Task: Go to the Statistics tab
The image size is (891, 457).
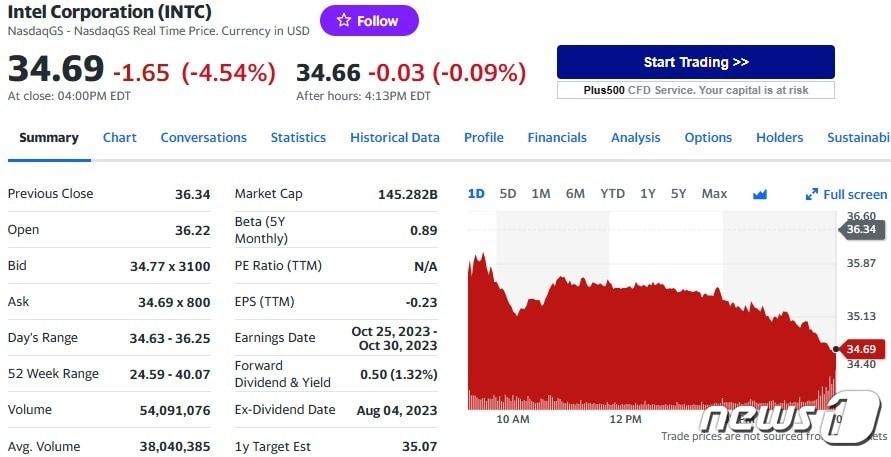Action: tap(298, 138)
